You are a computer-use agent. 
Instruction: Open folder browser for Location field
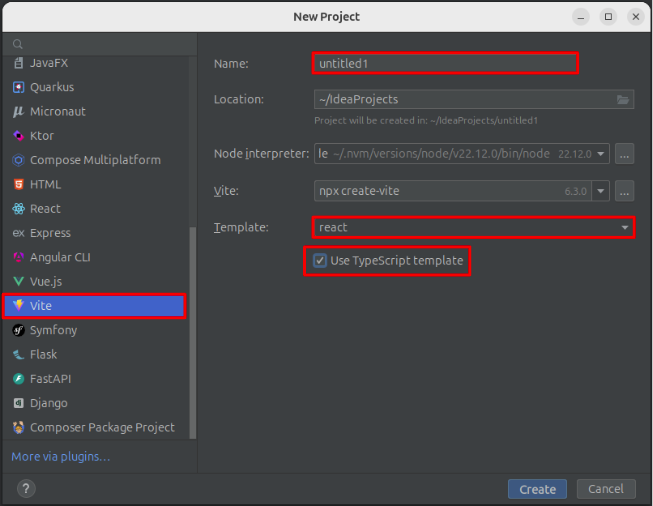(x=623, y=100)
